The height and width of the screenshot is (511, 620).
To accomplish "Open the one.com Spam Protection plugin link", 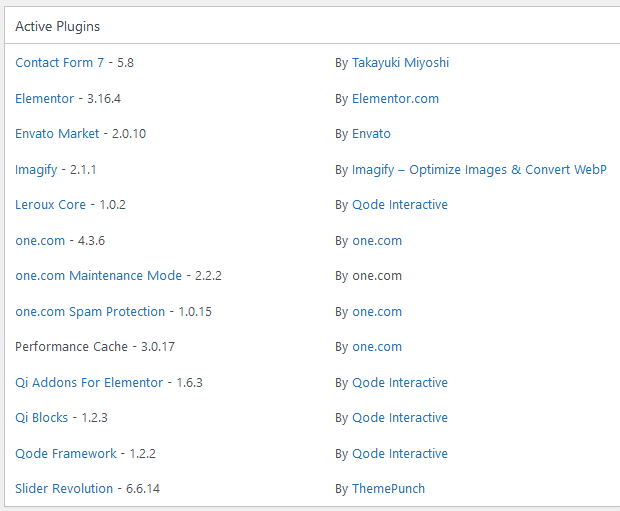I will pos(90,312).
